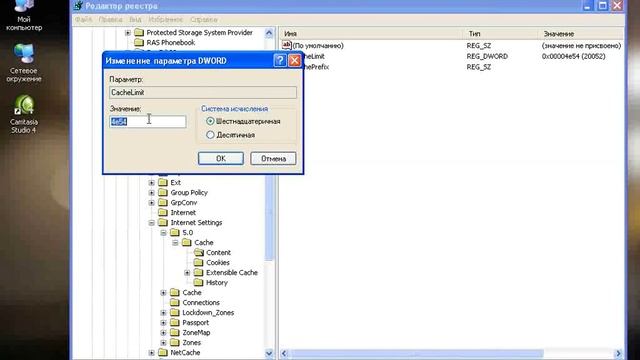Select the 5.0 folder icon
The image size is (640, 360).
pyautogui.click(x=175, y=232)
